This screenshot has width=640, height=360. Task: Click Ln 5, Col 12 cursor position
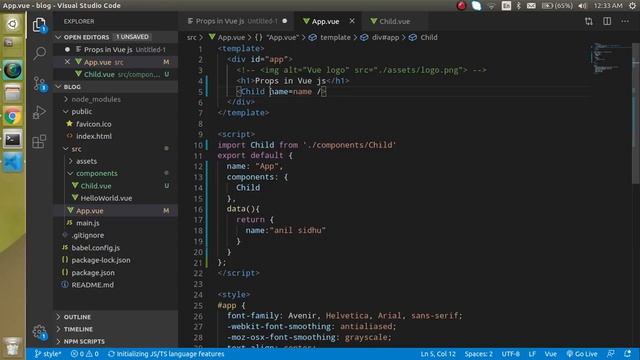click(x=438, y=354)
